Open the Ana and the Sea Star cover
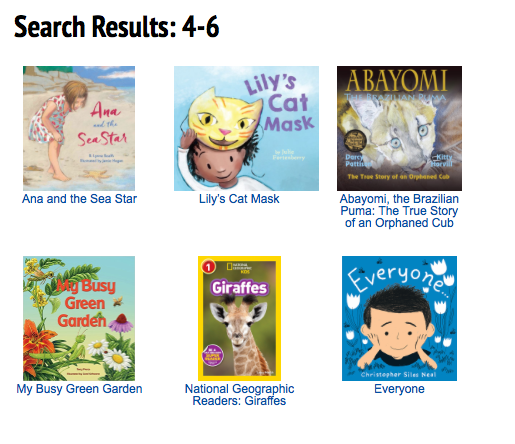The height and width of the screenshot is (444, 515). [x=79, y=128]
